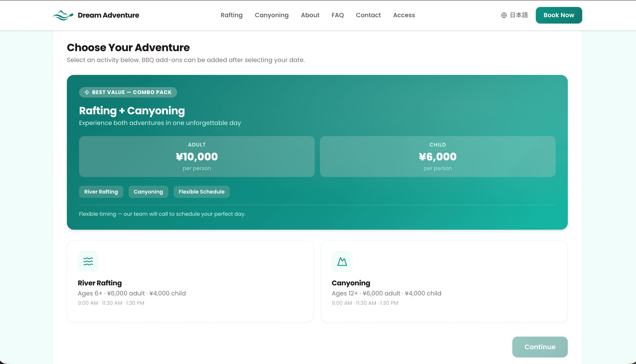The height and width of the screenshot is (364, 636).
Task: Click the River Rafting waves icon
Action: pos(88,261)
